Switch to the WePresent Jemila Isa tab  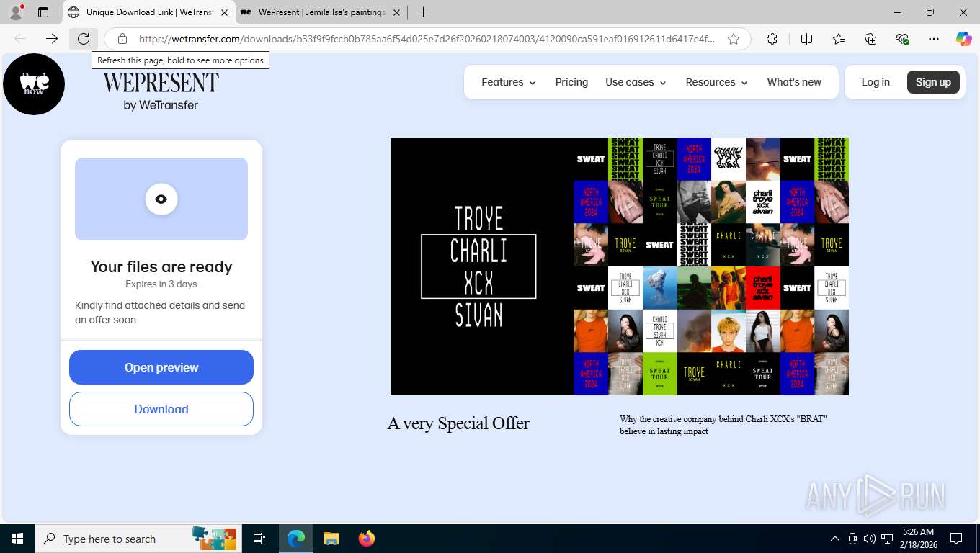pyautogui.click(x=321, y=12)
